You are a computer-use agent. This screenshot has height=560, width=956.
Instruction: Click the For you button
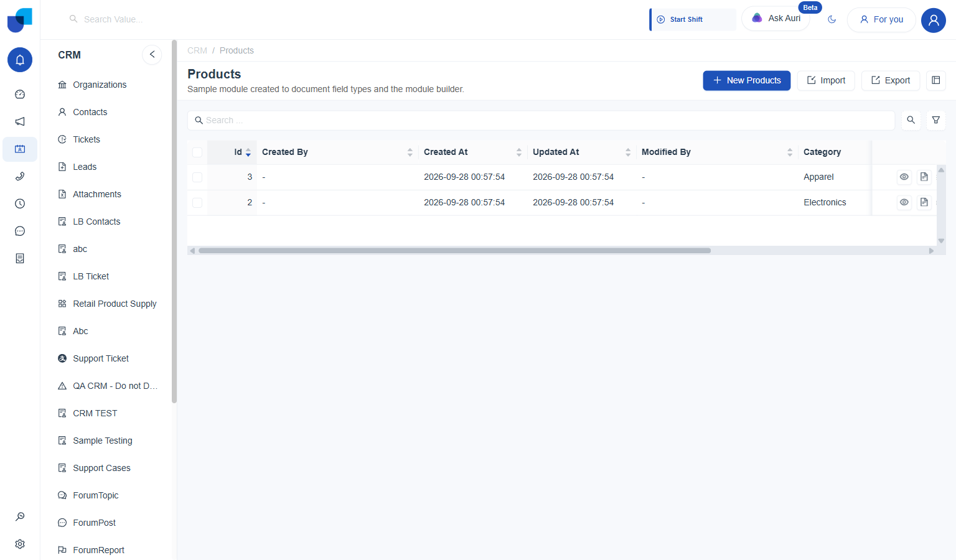pyautogui.click(x=881, y=19)
